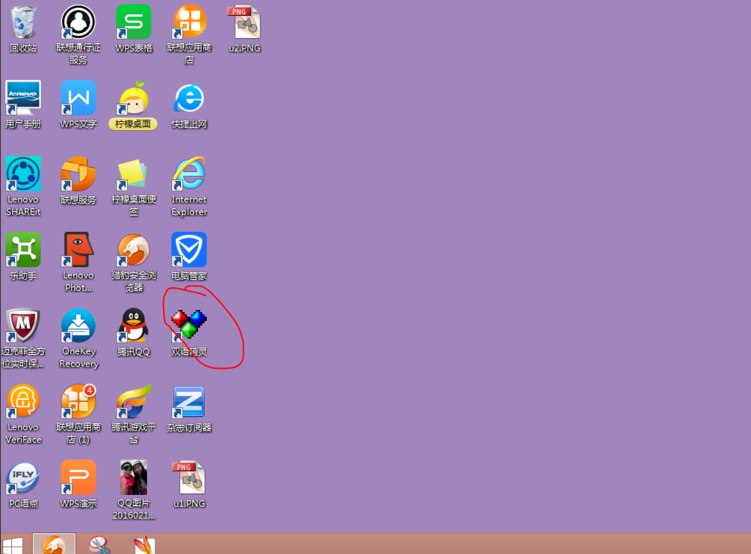The width and height of the screenshot is (751, 554).
Task: Open the Recycle Bin (回收站) icon
Action: pyautogui.click(x=23, y=23)
